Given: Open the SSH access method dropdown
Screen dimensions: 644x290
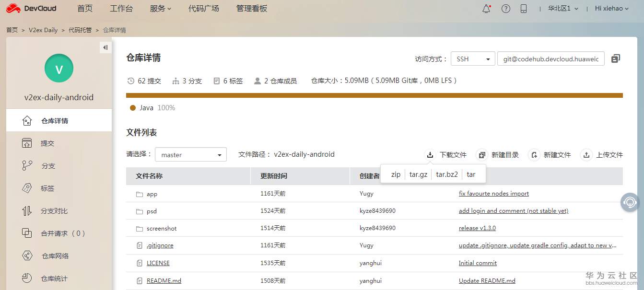Looking at the screenshot, I should pyautogui.click(x=473, y=58).
